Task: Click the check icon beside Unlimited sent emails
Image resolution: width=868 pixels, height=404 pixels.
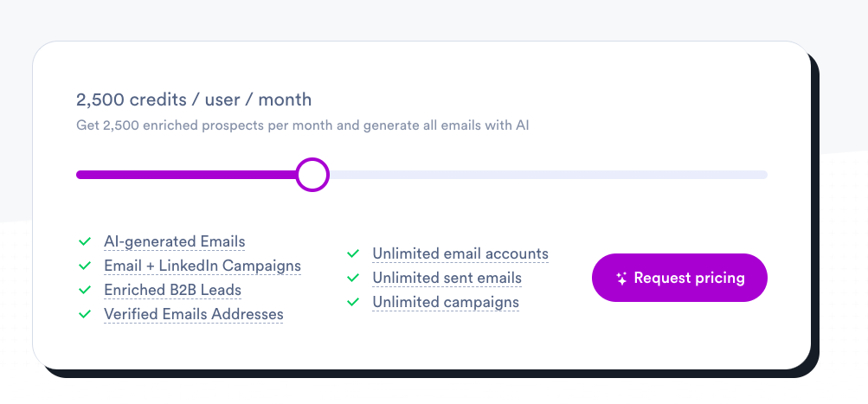Action: click(353, 278)
